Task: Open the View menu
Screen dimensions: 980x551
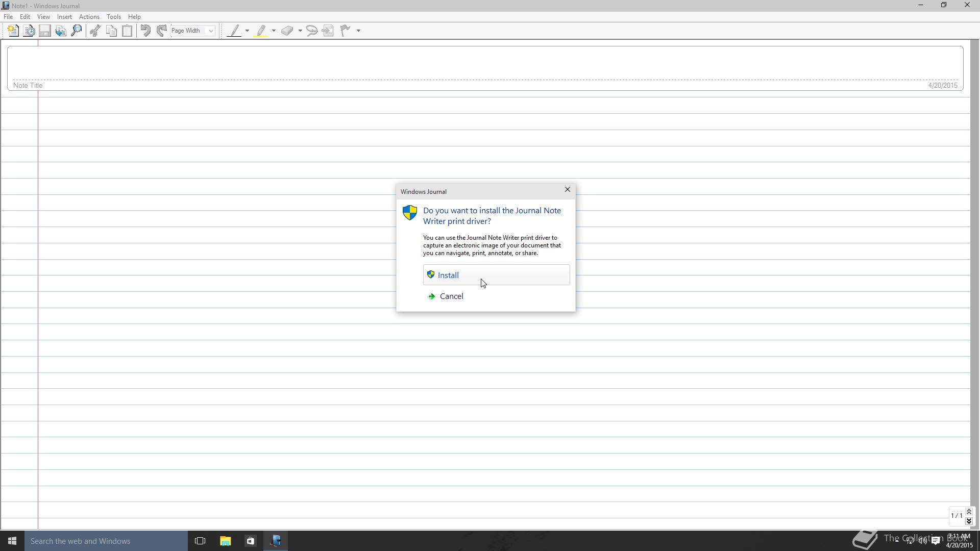Action: point(43,17)
